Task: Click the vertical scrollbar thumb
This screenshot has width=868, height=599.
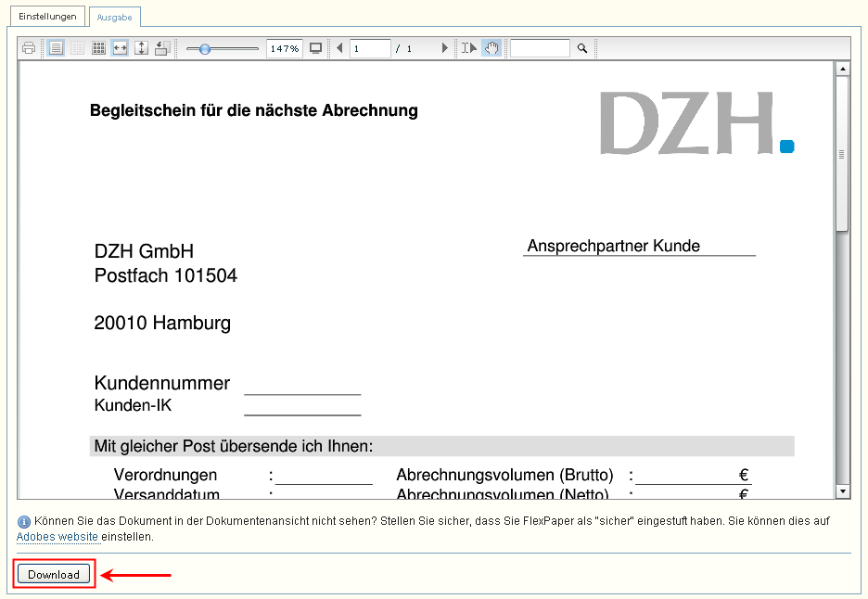Action: [x=842, y=154]
